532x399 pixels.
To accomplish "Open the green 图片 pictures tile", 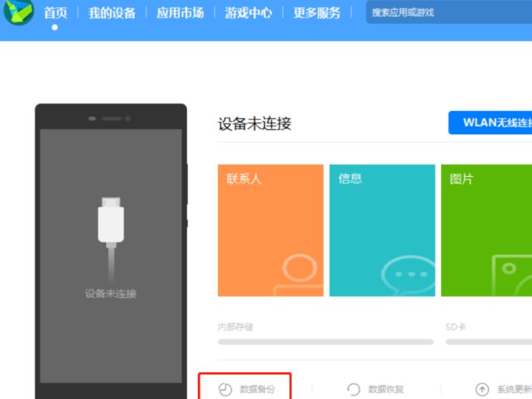I will 486,231.
